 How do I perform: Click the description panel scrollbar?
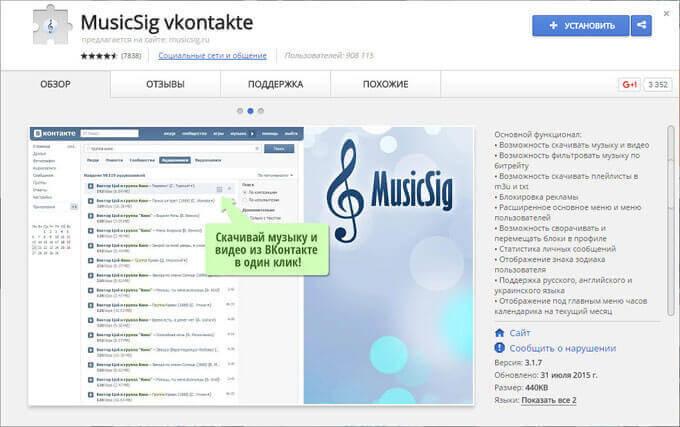672,221
